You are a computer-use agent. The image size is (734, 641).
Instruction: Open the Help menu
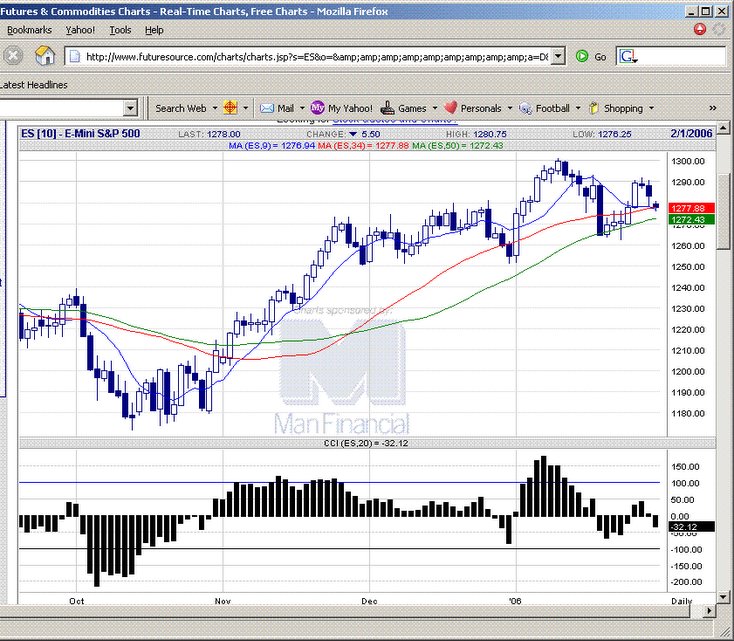(154, 30)
